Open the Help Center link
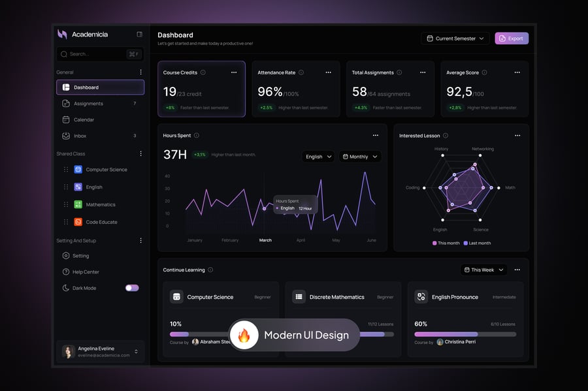Screen dimensions: 588x391 86,272
